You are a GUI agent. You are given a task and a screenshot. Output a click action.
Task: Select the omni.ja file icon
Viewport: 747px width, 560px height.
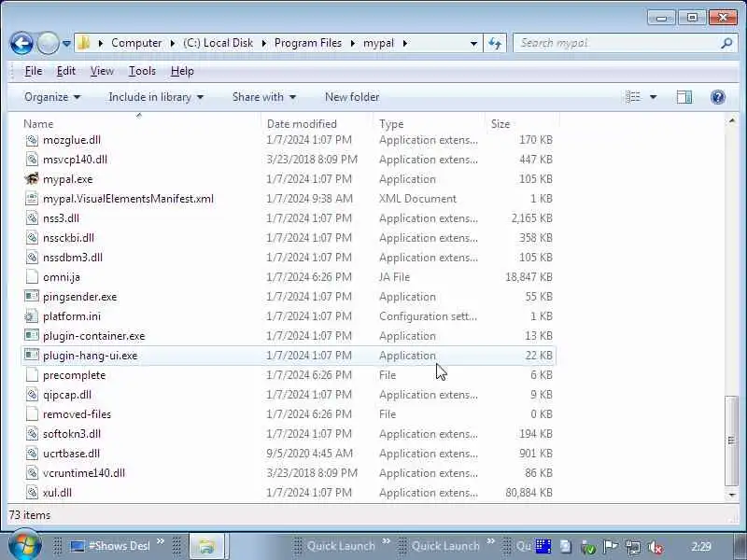[x=32, y=276]
